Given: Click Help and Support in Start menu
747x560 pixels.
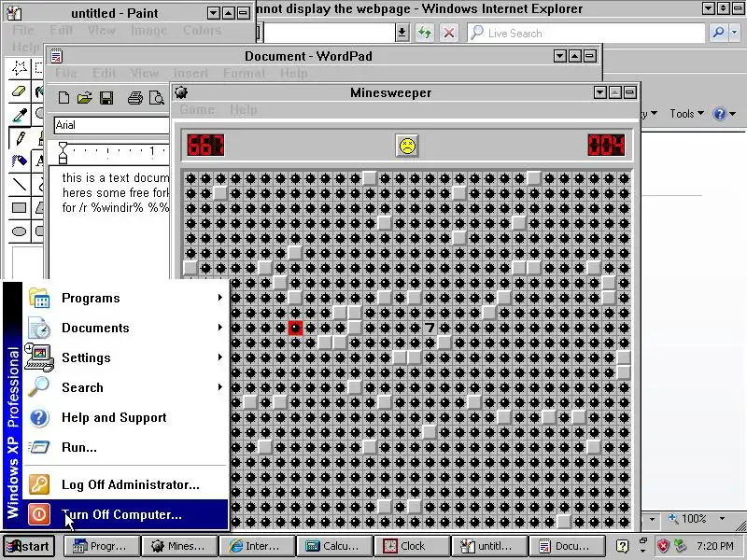Looking at the screenshot, I should (126, 417).
